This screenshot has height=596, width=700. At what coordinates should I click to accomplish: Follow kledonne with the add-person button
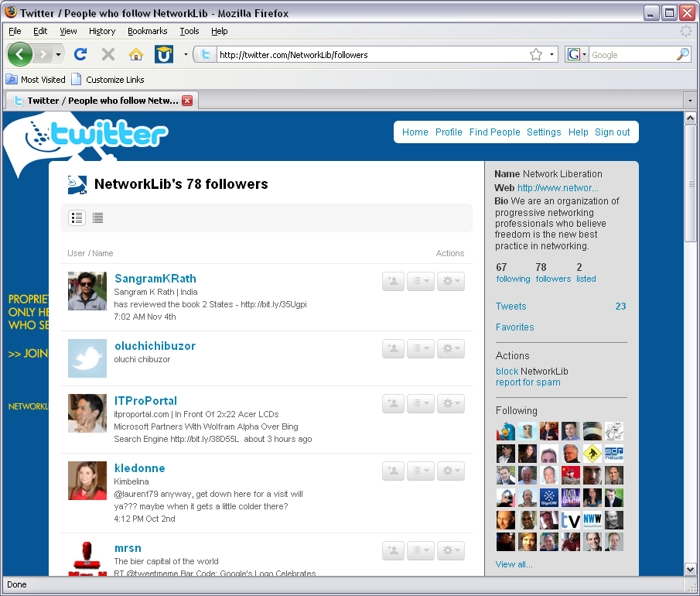(393, 471)
